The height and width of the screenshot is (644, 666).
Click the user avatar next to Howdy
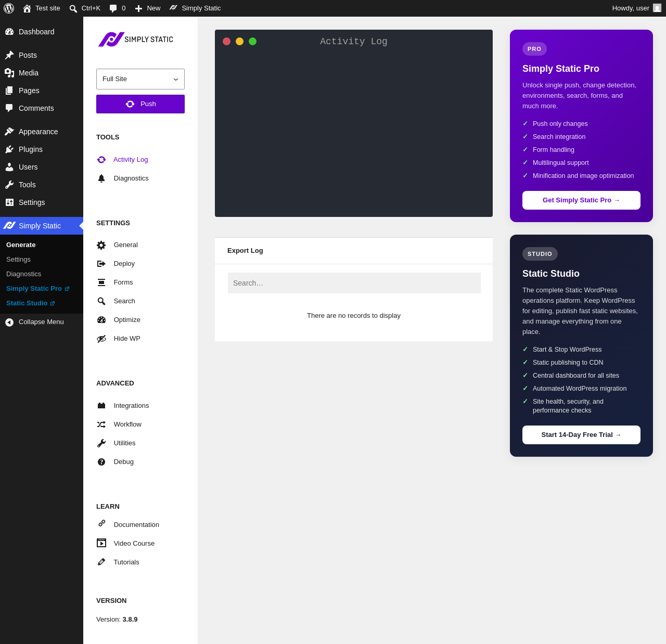(x=657, y=8)
